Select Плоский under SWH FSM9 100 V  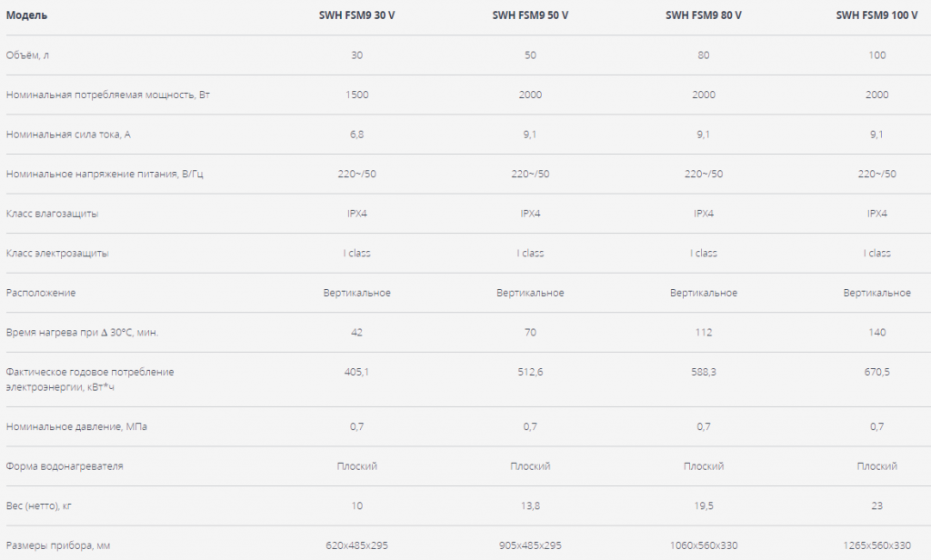(877, 466)
